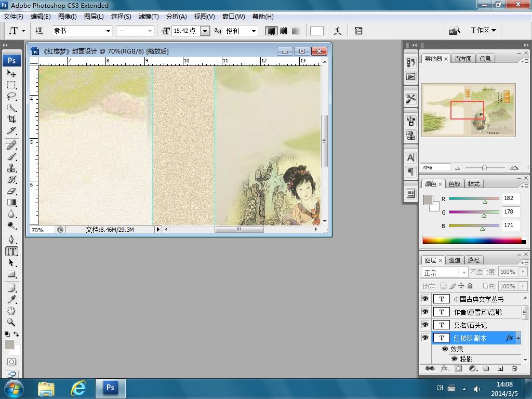The width and height of the screenshot is (532, 399).
Task: Switch to the 色板 tab
Action: click(x=454, y=184)
